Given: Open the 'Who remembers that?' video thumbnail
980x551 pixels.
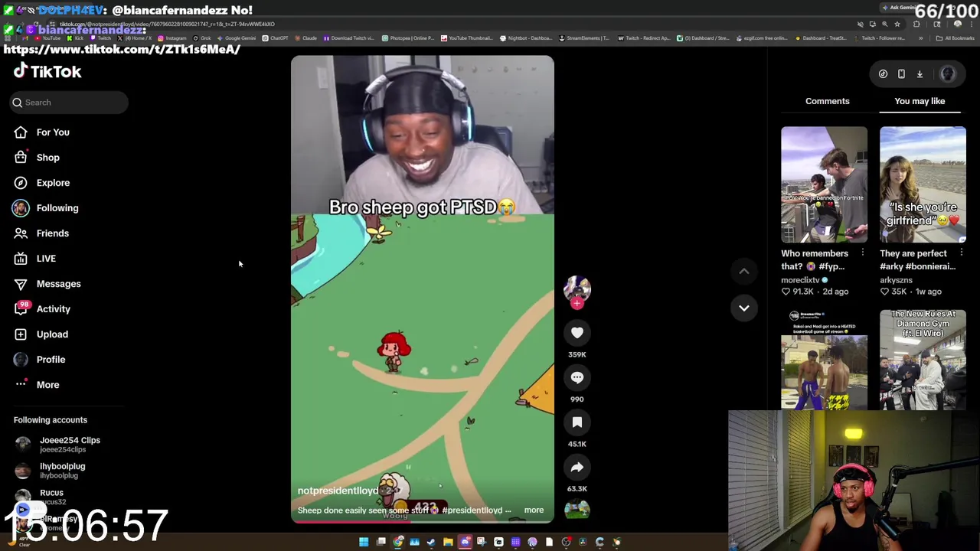Looking at the screenshot, I should point(824,184).
